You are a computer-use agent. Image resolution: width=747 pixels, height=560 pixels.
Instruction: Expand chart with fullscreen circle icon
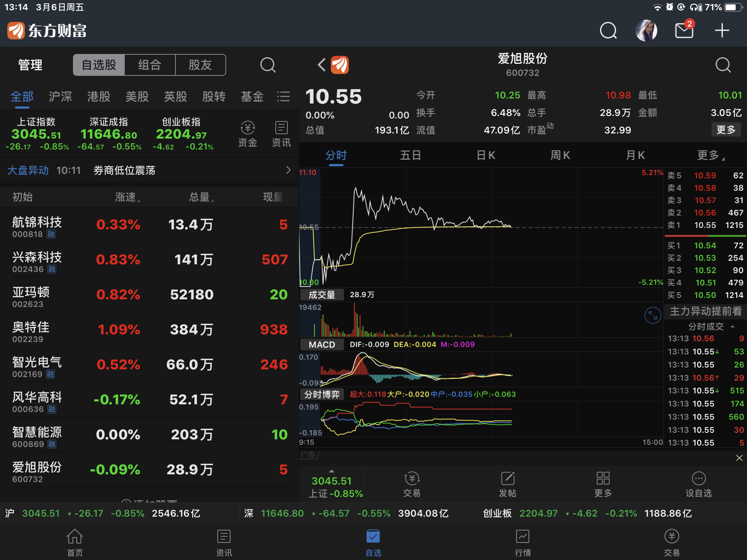653,315
